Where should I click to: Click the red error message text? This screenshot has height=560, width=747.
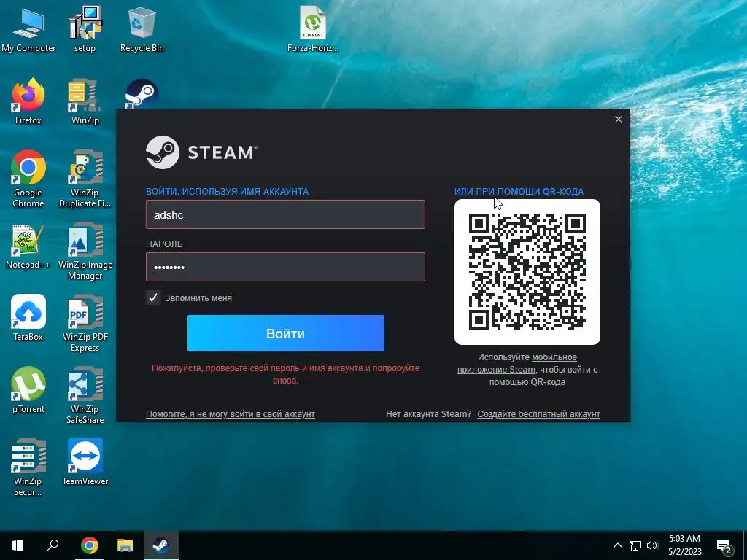point(285,374)
